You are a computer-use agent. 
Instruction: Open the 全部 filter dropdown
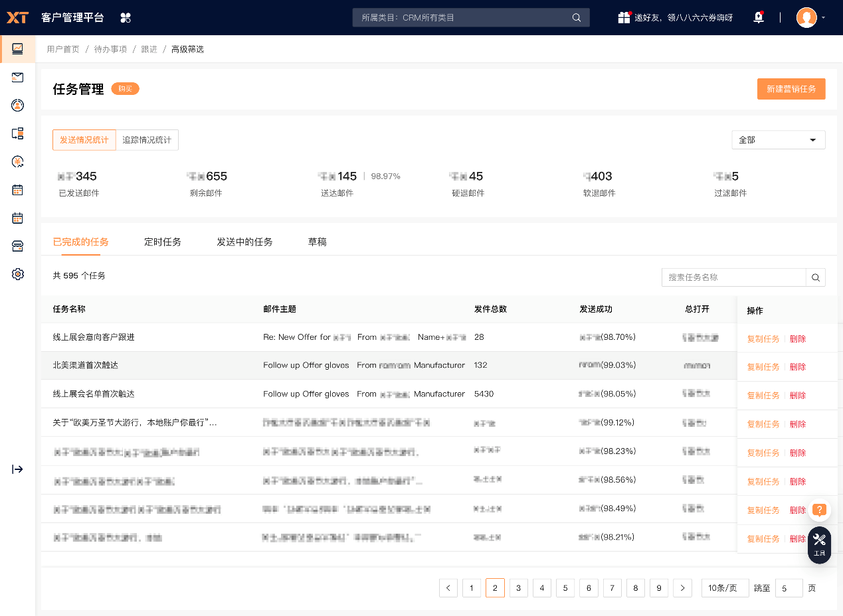click(778, 139)
